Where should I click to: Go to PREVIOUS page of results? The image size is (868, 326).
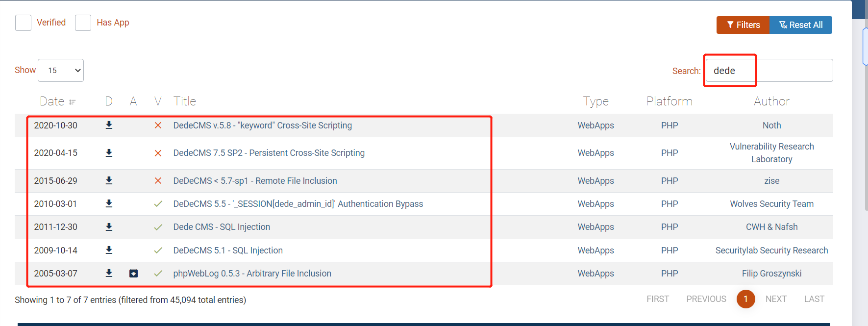706,299
